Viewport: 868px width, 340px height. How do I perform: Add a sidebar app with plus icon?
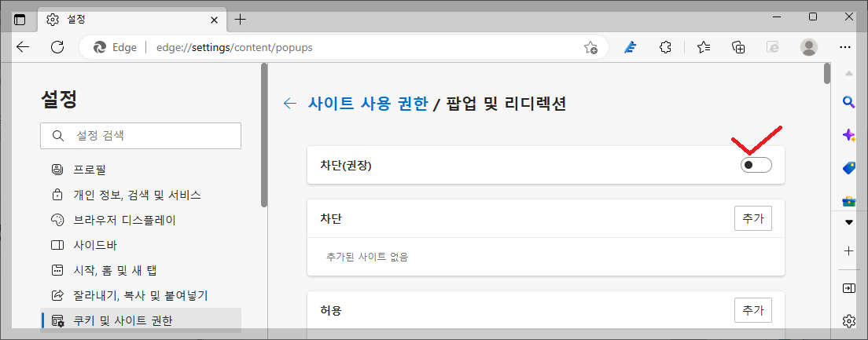click(848, 251)
